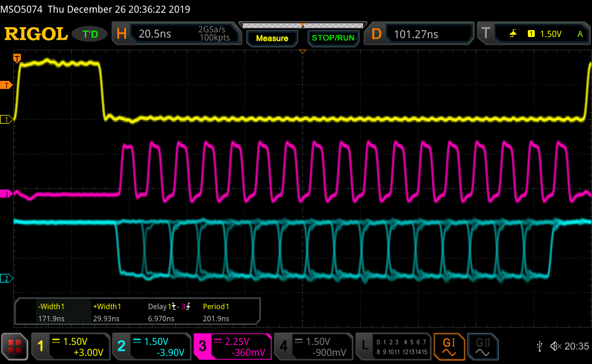Click the 171.9ns negative width value
This screenshot has height=364, width=592.
[x=51, y=319]
